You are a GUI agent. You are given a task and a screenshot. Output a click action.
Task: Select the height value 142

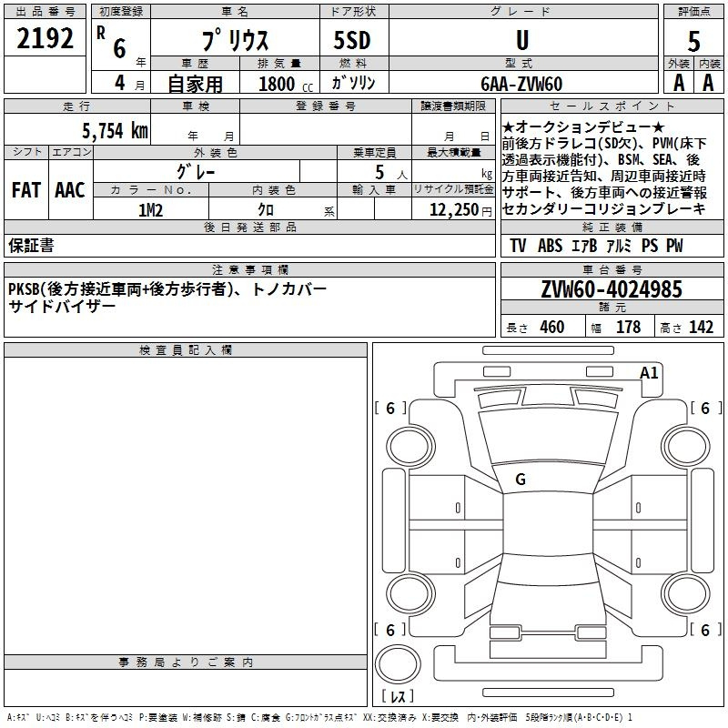pyautogui.click(x=701, y=328)
